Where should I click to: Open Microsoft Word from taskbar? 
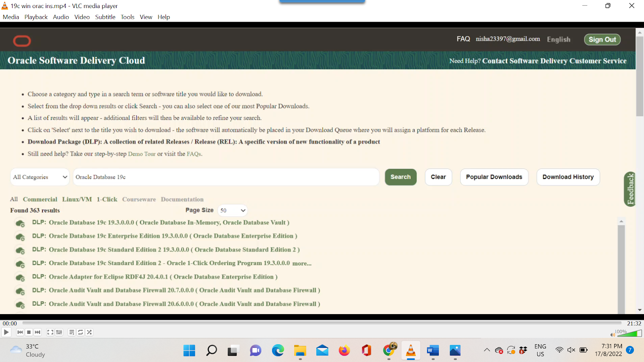point(433,351)
